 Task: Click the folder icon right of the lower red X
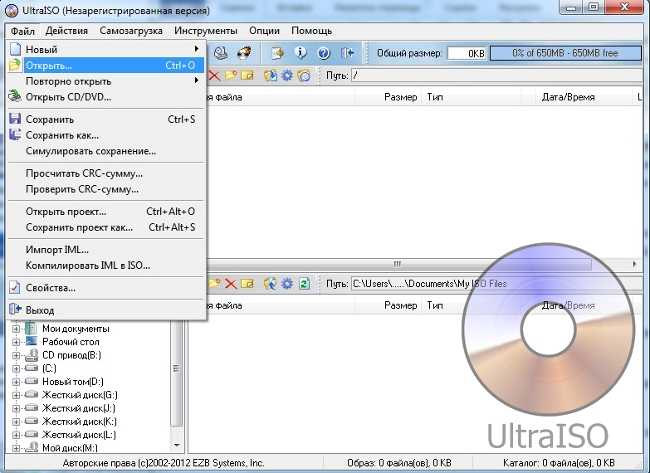coord(247,284)
